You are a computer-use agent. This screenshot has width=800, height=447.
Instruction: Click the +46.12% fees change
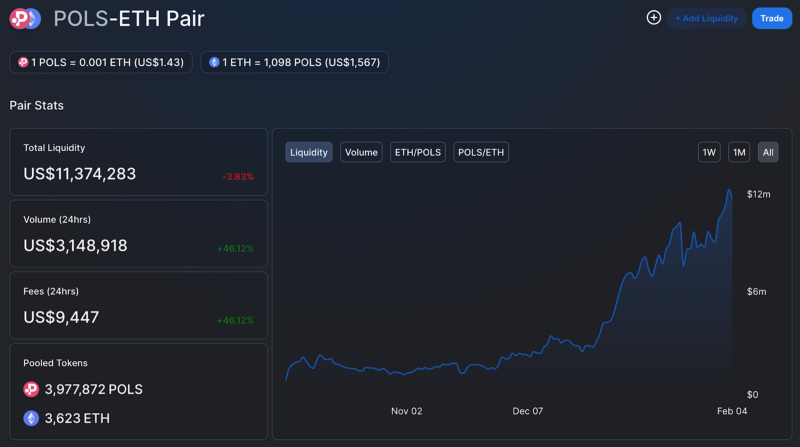(235, 320)
